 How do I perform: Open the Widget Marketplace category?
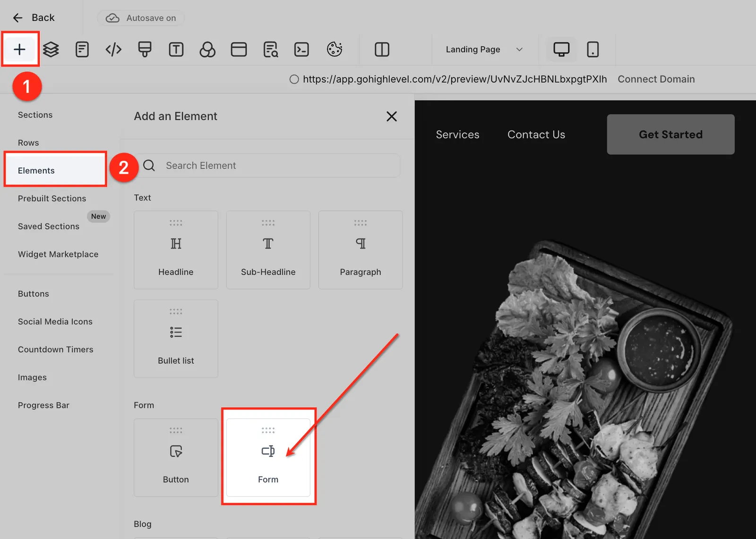[58, 254]
